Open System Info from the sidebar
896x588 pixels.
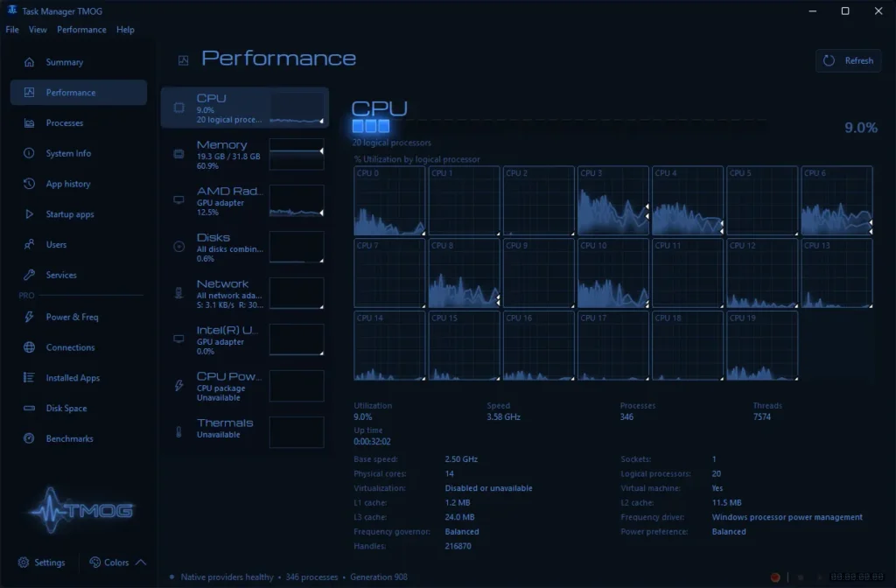point(78,153)
